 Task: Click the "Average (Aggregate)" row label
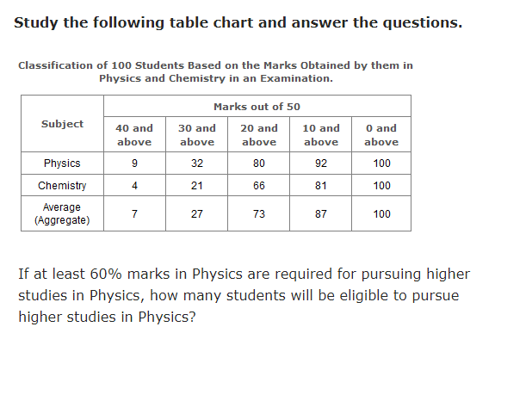coord(63,214)
